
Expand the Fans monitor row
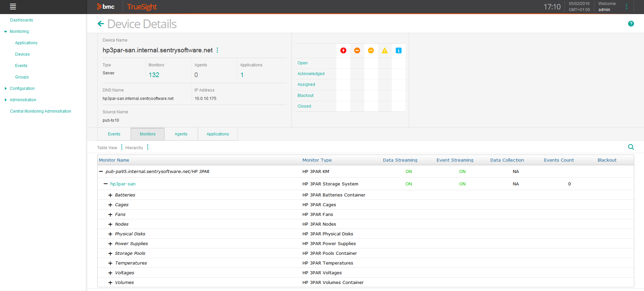click(110, 215)
